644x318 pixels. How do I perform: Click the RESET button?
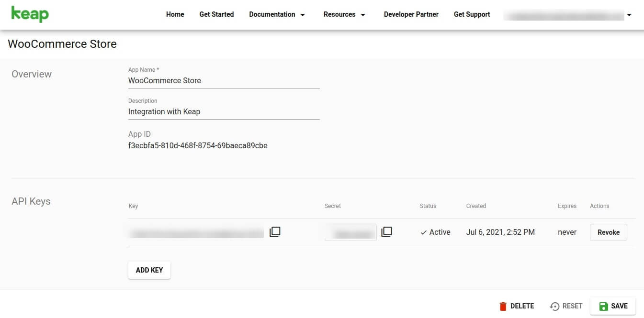click(x=572, y=306)
